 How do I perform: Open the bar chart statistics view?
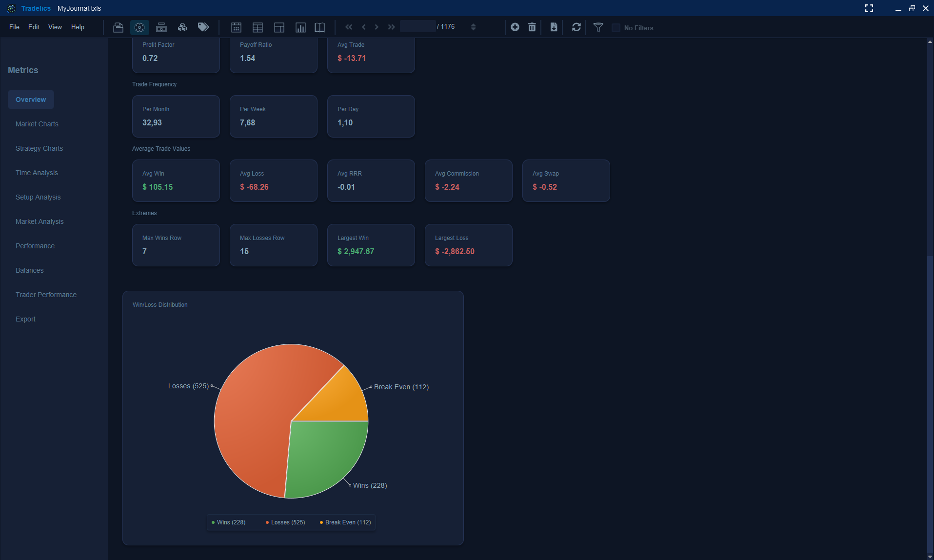click(x=300, y=27)
